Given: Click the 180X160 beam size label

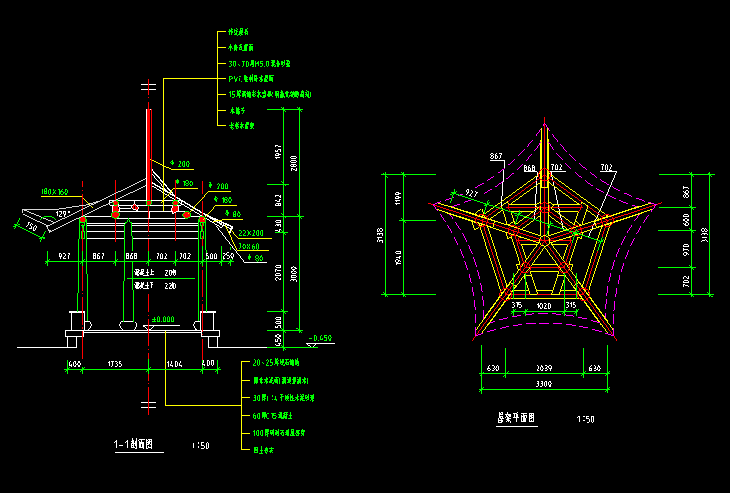Looking at the screenshot, I should (x=54, y=192).
